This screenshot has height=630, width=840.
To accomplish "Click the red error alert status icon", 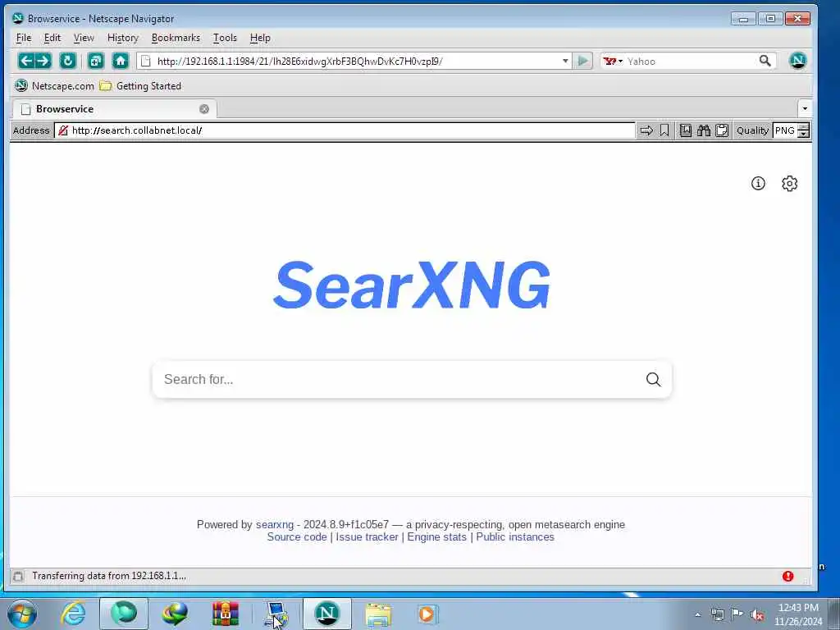I will tap(787, 576).
